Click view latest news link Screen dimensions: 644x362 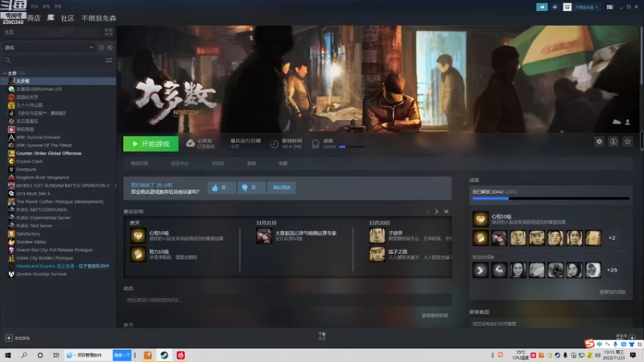coord(435,315)
